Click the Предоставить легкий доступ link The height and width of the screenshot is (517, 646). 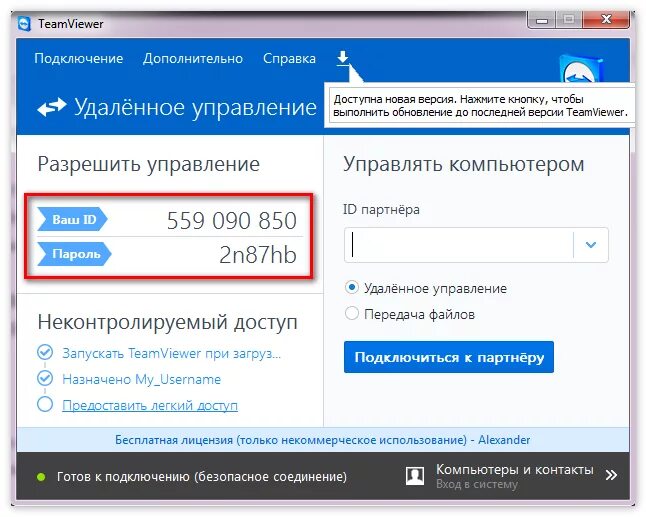coord(150,405)
